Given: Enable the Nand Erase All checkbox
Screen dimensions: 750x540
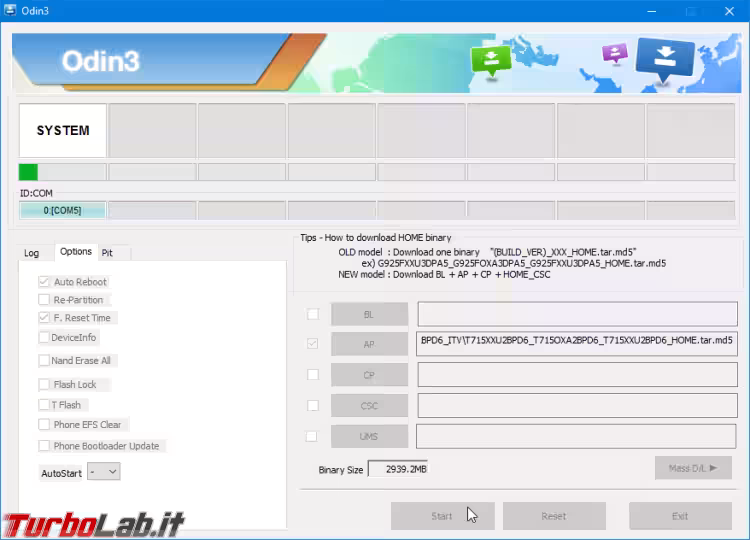Looking at the screenshot, I should [44, 360].
